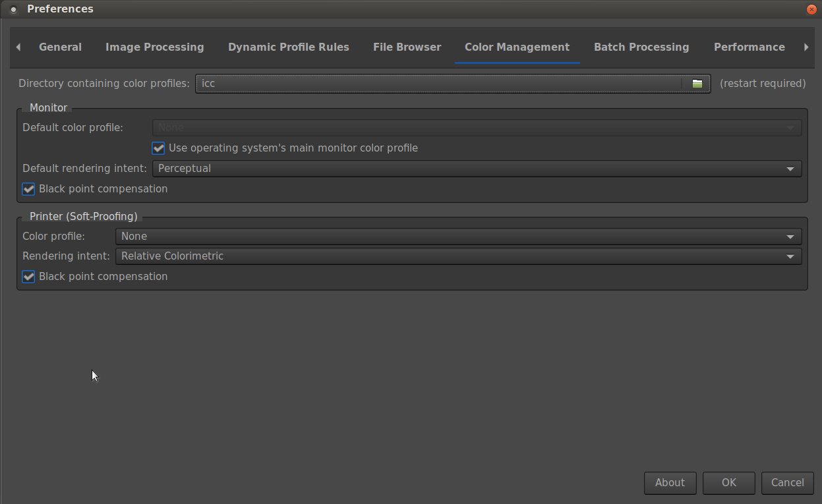Open Printer rendering intent dropdown

[457, 256]
